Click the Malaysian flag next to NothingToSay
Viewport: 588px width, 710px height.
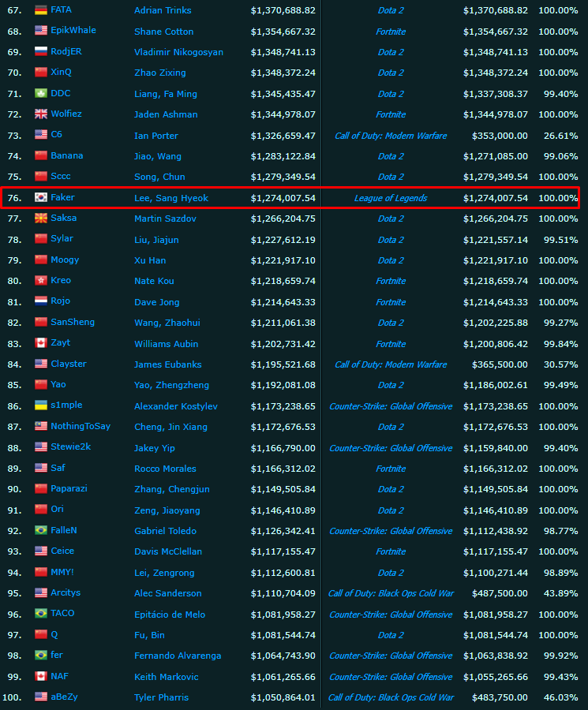(41, 427)
